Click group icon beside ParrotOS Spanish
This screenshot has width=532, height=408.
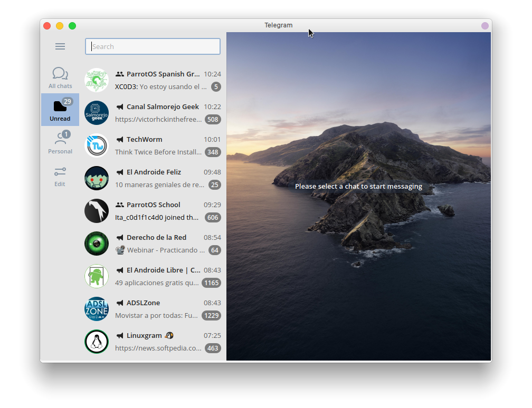pos(119,74)
